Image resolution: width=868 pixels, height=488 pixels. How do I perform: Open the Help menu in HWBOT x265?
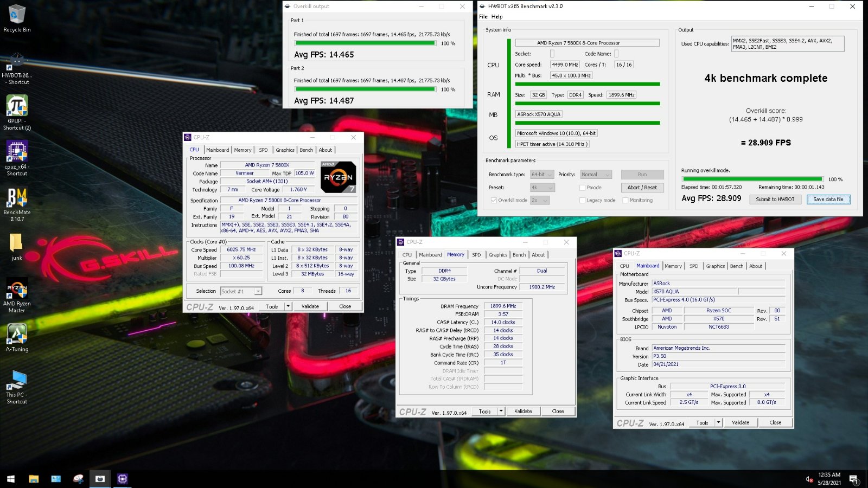click(497, 17)
